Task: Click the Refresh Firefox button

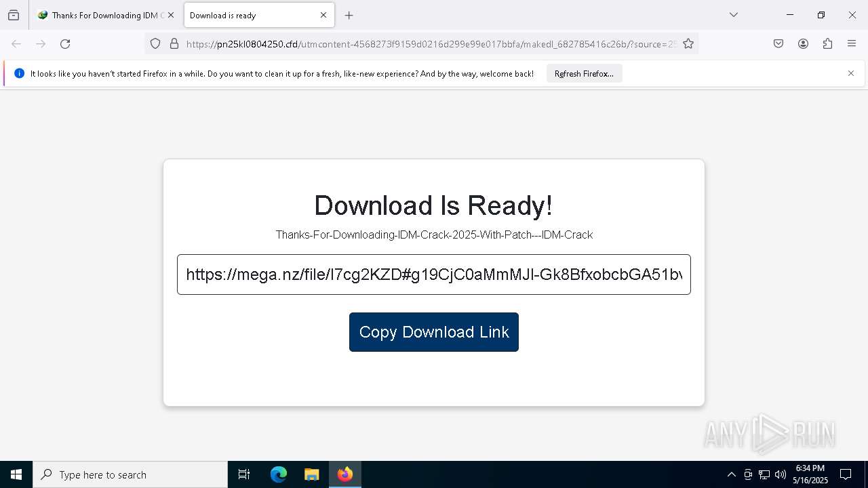Action: point(584,74)
